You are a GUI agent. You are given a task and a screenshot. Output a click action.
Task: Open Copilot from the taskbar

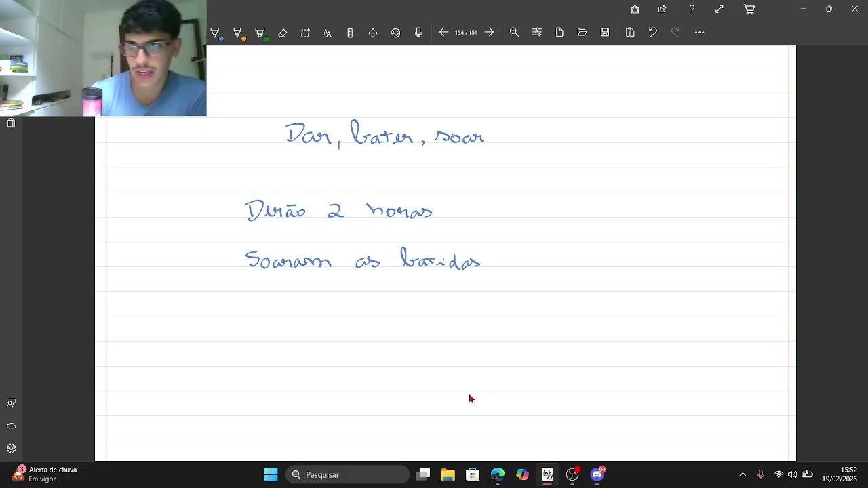click(522, 474)
